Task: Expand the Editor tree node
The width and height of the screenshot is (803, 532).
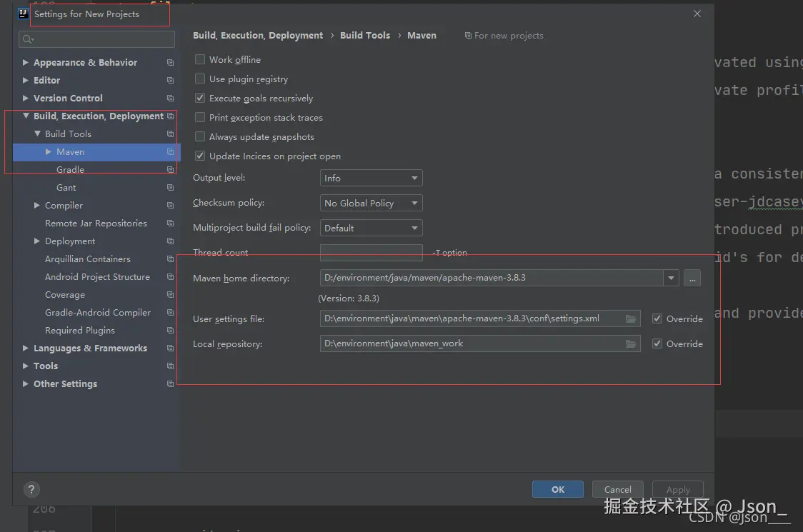Action: tap(25, 81)
